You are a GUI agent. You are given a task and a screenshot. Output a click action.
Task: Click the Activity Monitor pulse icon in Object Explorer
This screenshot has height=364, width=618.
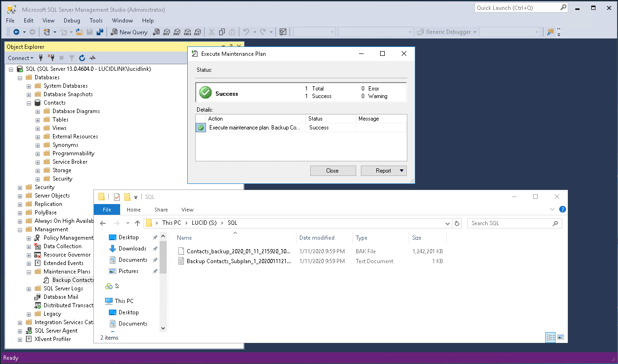92,58
